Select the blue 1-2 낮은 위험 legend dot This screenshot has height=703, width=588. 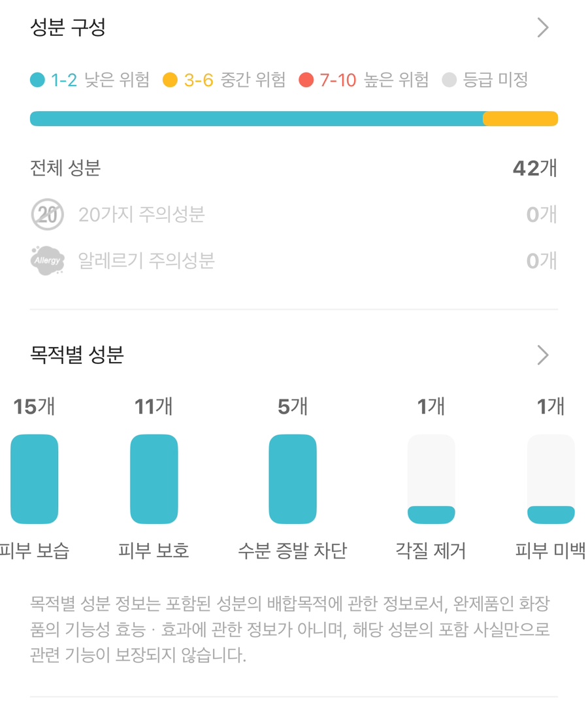(x=38, y=80)
